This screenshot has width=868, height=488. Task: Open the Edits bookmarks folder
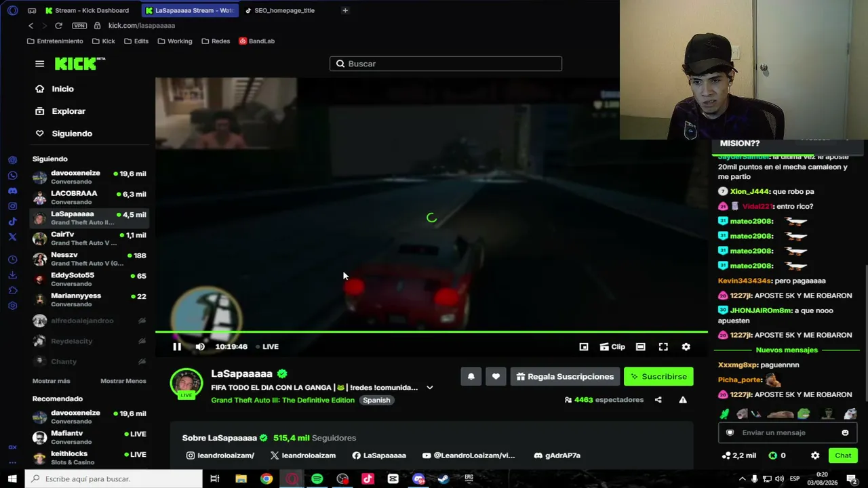137,41
